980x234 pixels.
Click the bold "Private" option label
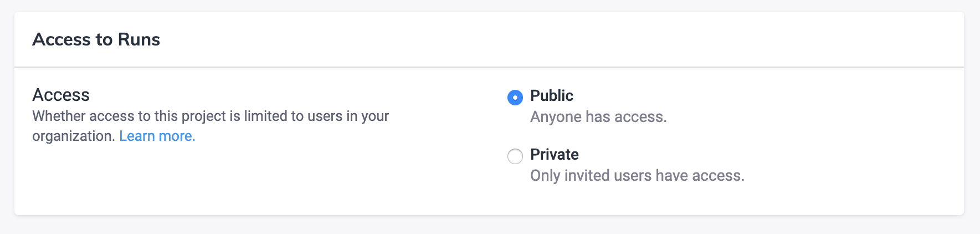pos(554,154)
